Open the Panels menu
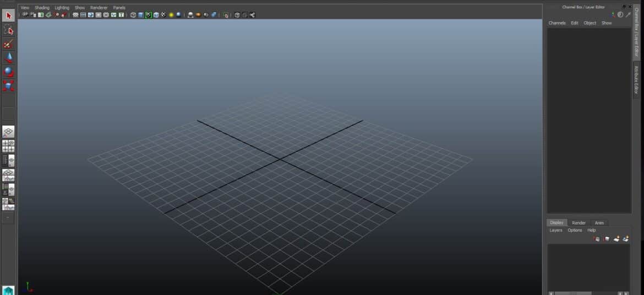The width and height of the screenshot is (644, 295). pyautogui.click(x=119, y=7)
